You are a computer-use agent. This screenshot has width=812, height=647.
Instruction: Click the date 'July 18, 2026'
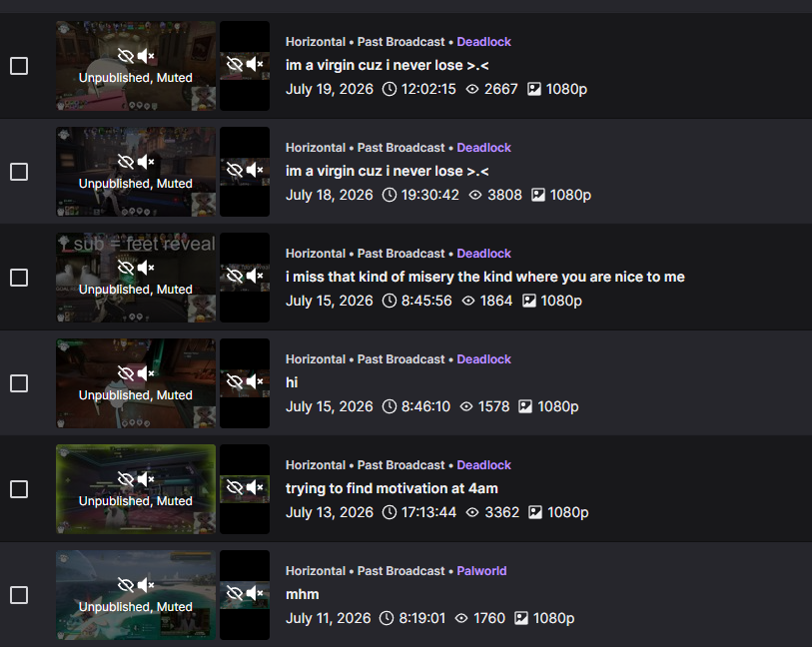click(330, 195)
